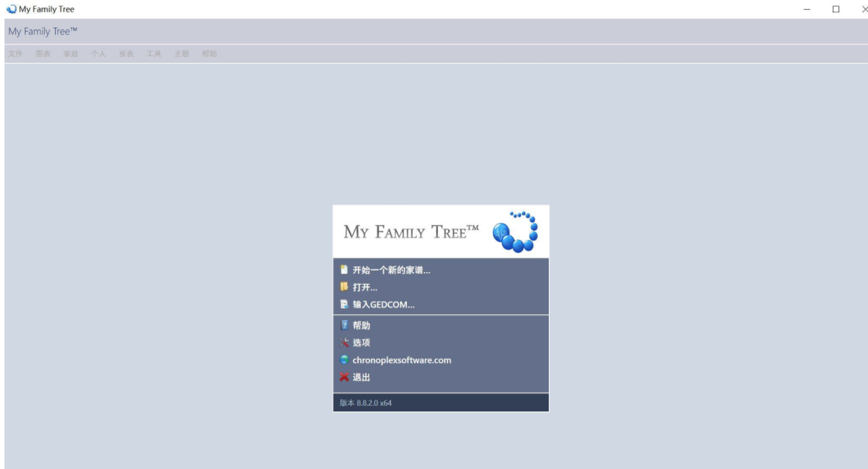
Task: Click the 版本 8.8.2.0 x64 version text
Action: (x=366, y=403)
